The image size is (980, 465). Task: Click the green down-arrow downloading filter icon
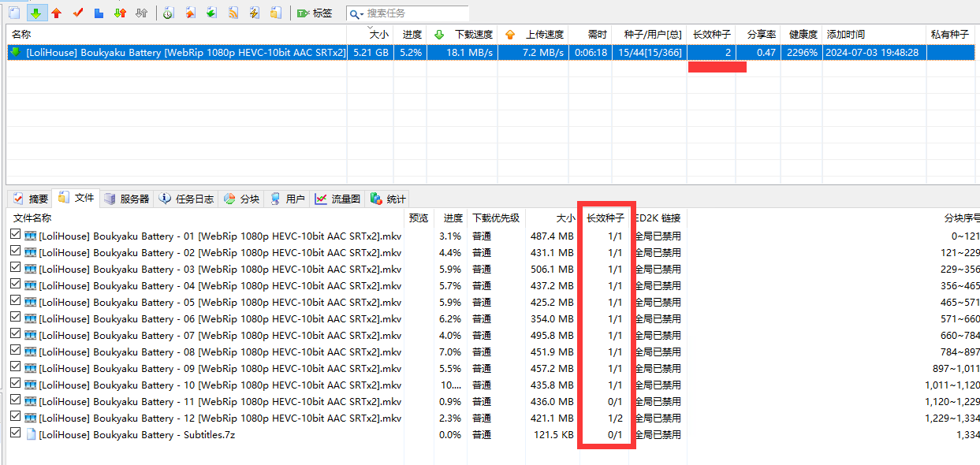pos(35,13)
